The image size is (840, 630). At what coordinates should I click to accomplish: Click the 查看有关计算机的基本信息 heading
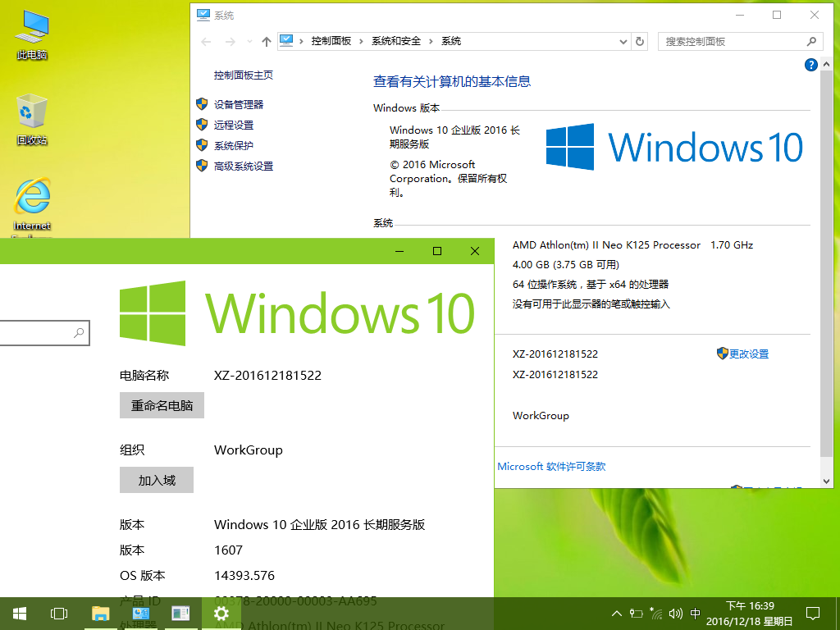[x=452, y=81]
